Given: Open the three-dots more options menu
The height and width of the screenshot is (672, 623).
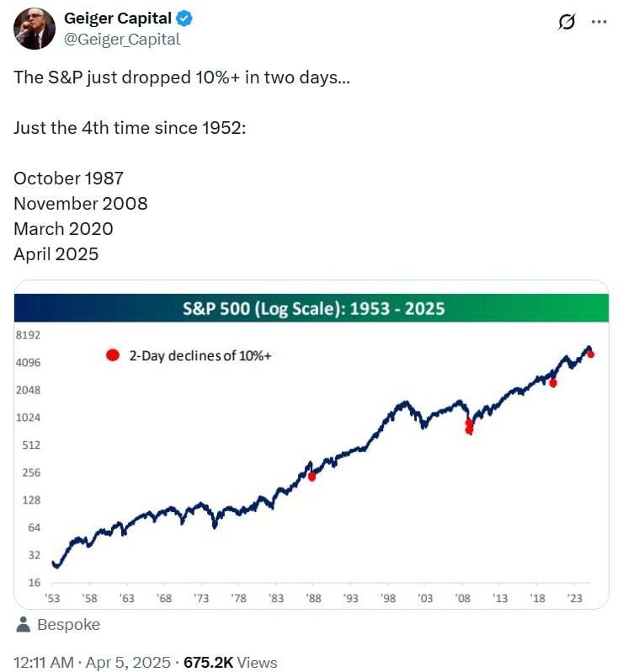Looking at the screenshot, I should pos(599,21).
